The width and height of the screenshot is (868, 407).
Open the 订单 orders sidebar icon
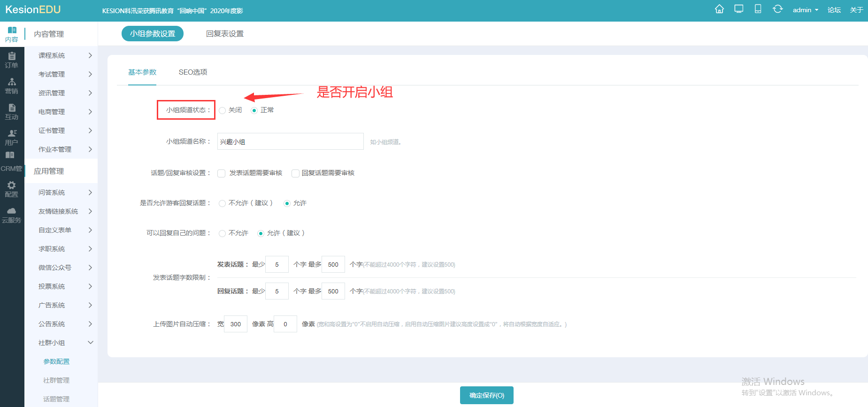(12, 60)
